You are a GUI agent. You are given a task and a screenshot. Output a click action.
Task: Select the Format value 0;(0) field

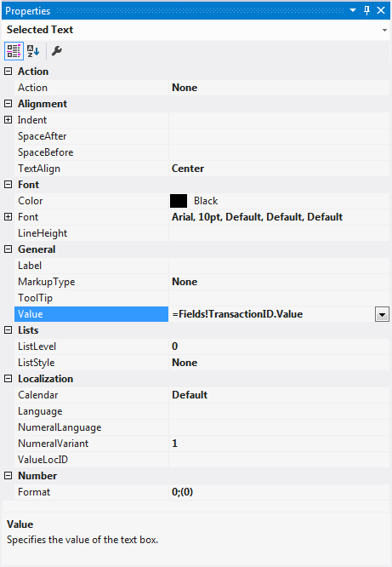coord(279,492)
